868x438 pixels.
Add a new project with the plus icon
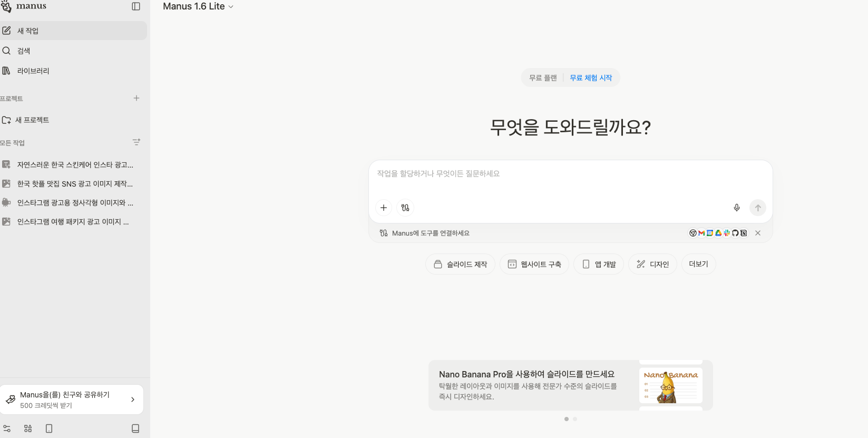(x=136, y=98)
